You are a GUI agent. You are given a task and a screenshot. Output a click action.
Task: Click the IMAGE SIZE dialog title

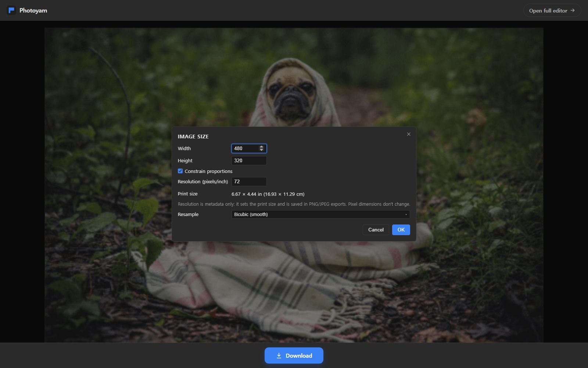pyautogui.click(x=193, y=137)
